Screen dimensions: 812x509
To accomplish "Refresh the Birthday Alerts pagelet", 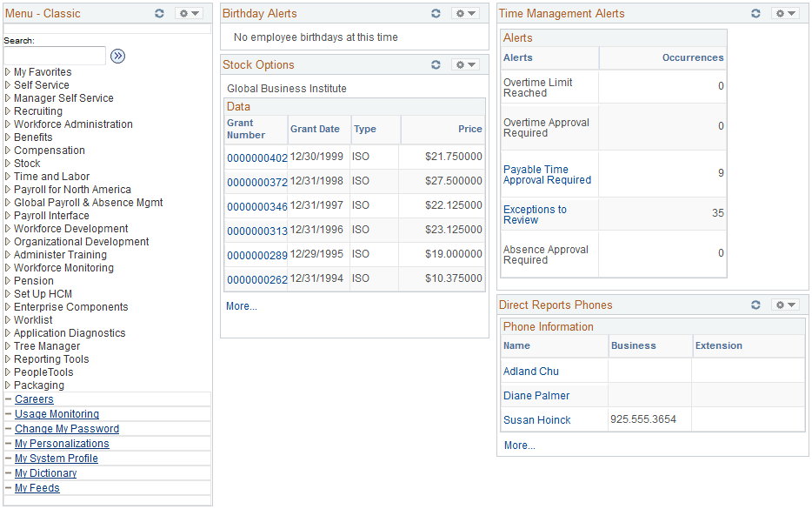I will coord(436,13).
